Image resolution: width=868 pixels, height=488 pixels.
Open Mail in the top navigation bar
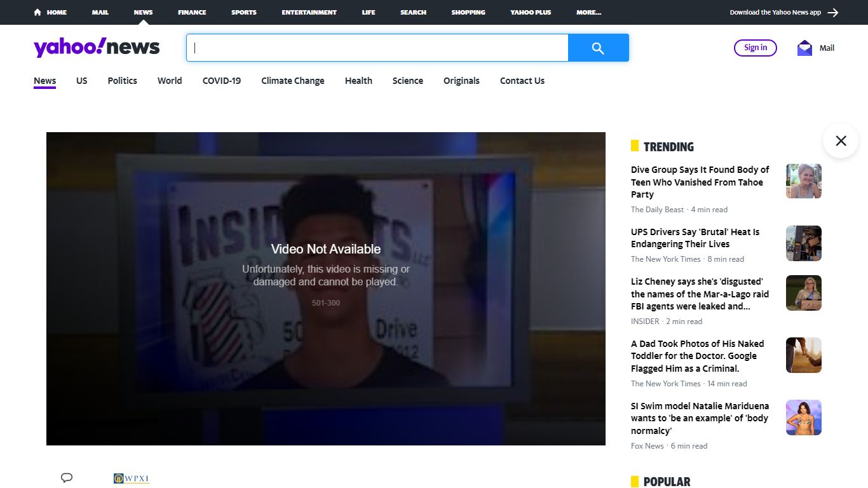tap(100, 12)
